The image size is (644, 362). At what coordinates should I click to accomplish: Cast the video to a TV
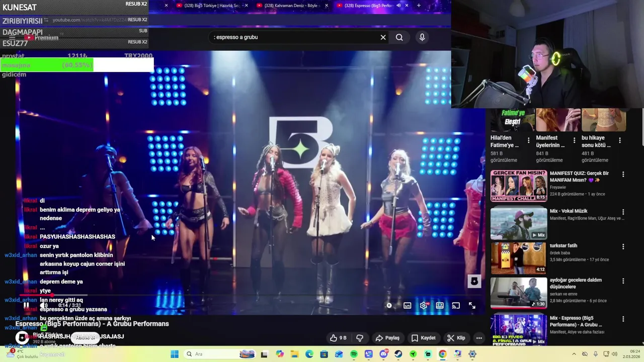(456, 305)
